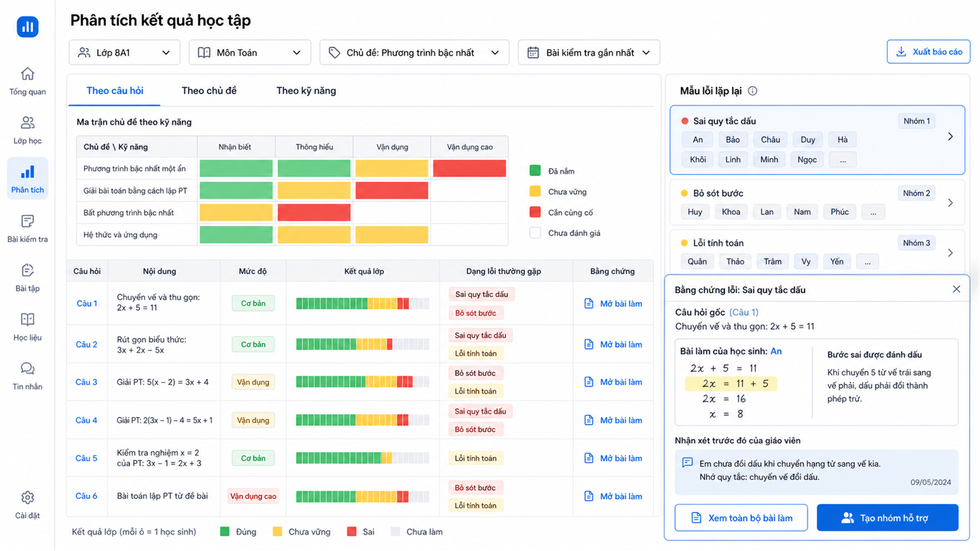The image size is (980, 551).
Task: Expand Bỏ sót bước group chevron
Action: point(951,203)
